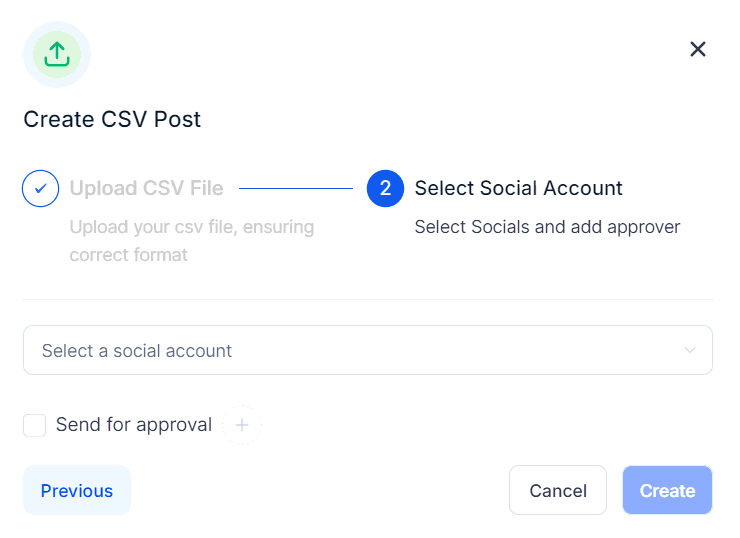740x538 pixels.
Task: Click the blue connector line between steps
Action: click(x=296, y=188)
